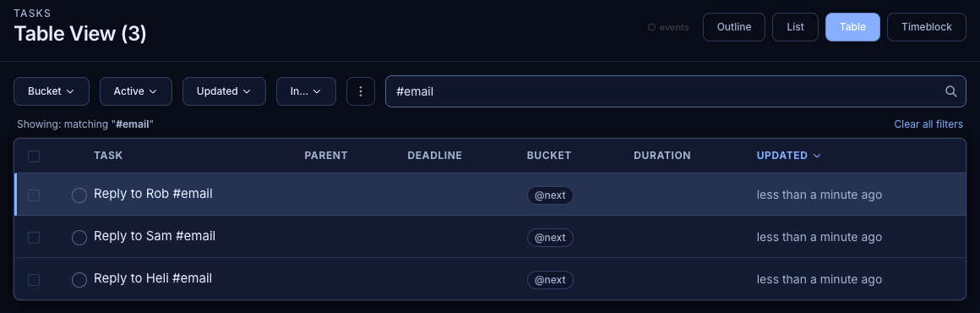The image size is (980, 313).
Task: Switch to the Outline view tab
Action: (734, 27)
